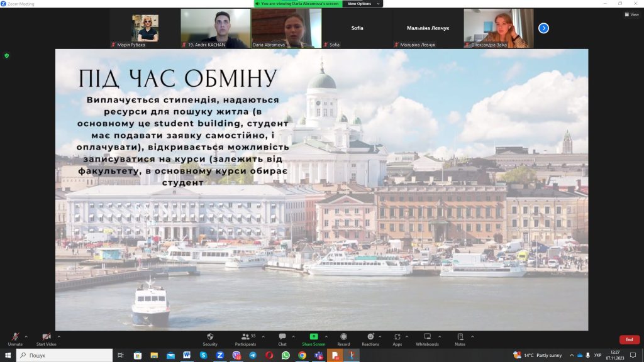Open the Notes tool
The image size is (644, 362).
point(460,339)
